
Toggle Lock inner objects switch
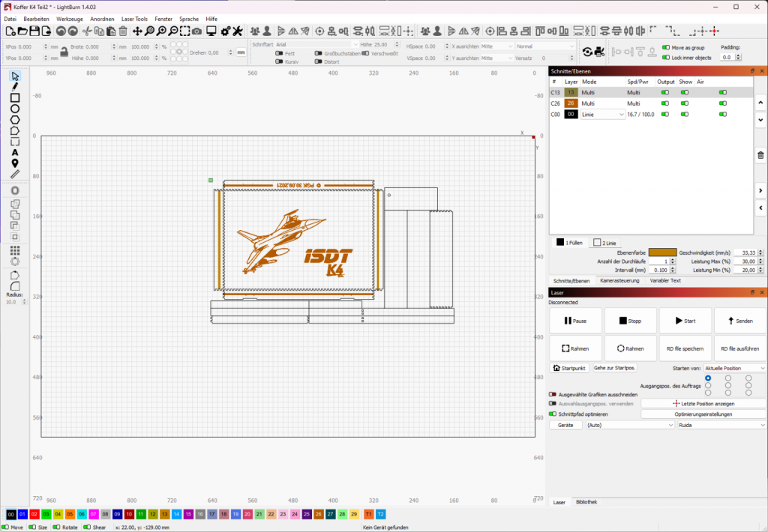coord(666,57)
